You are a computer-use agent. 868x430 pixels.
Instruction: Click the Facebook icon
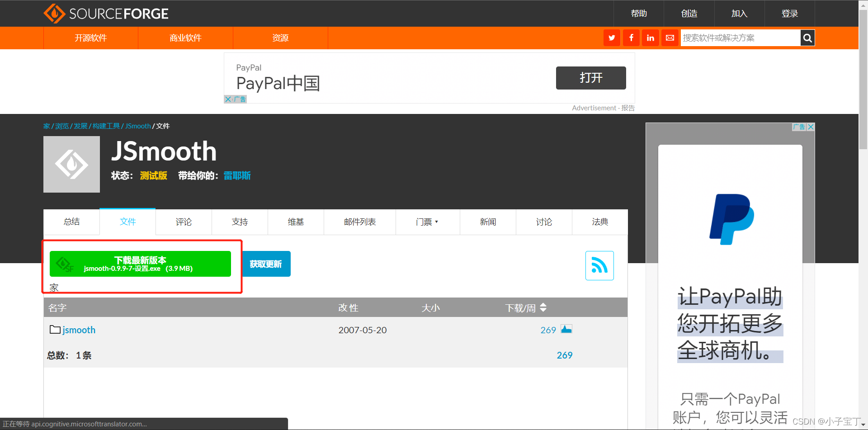pos(631,38)
